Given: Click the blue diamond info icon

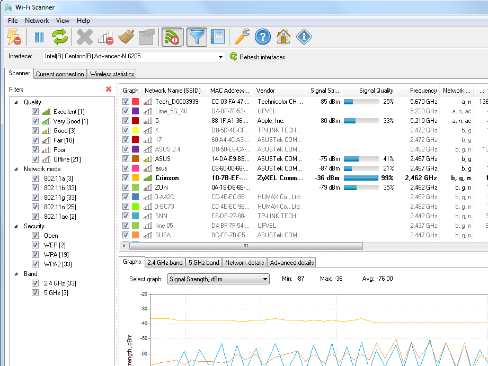Looking at the screenshot, I should (304, 37).
